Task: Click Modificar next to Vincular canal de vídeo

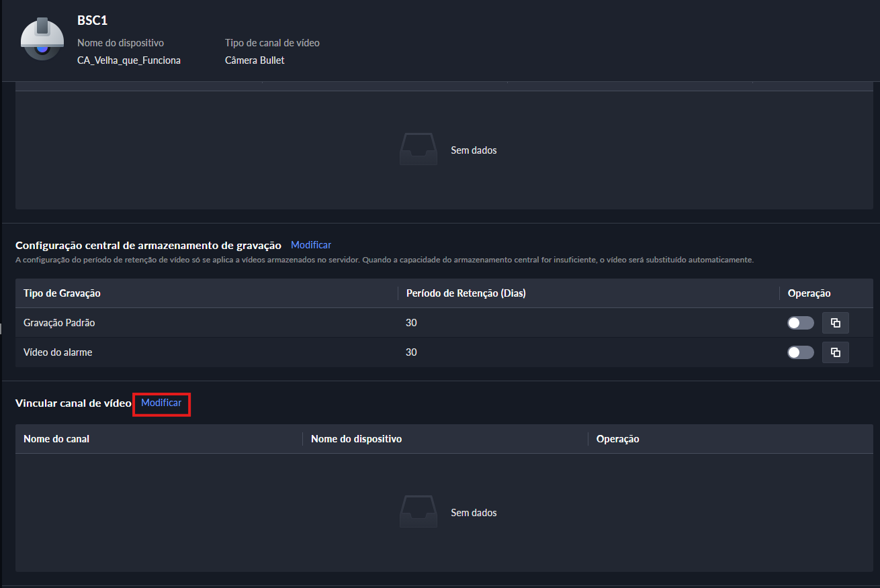Action: [161, 403]
